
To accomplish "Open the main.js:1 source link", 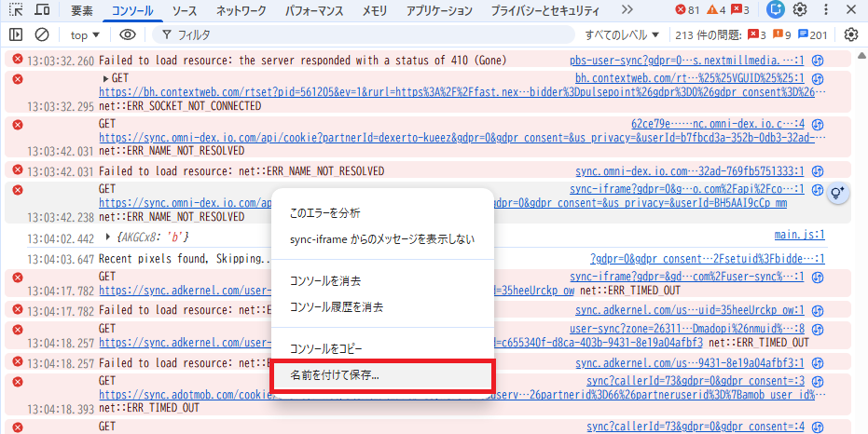I will click(799, 237).
